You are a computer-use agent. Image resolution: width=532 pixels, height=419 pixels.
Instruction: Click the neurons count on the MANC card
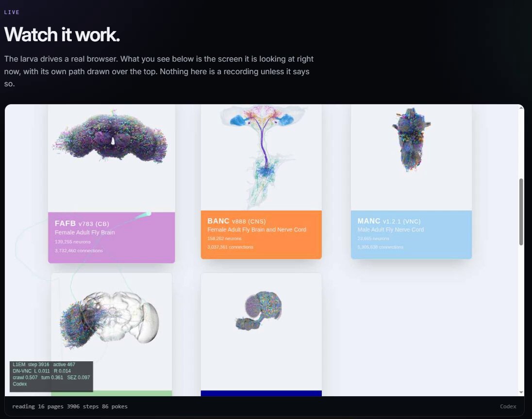pos(373,238)
